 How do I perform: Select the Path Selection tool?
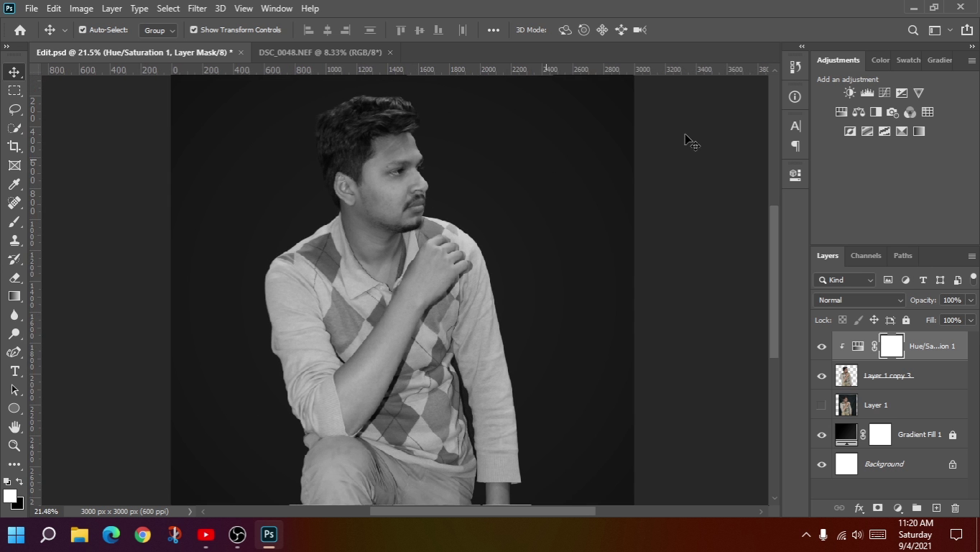pos(14,390)
